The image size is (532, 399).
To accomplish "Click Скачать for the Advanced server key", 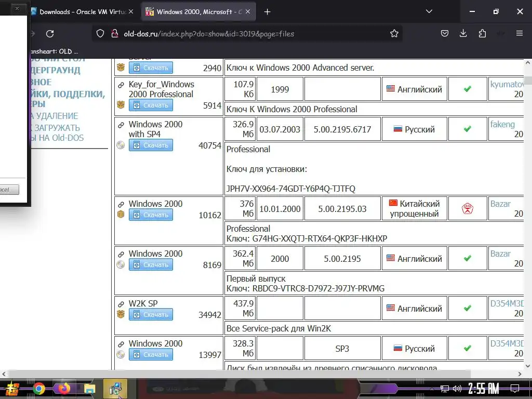I will tap(151, 68).
